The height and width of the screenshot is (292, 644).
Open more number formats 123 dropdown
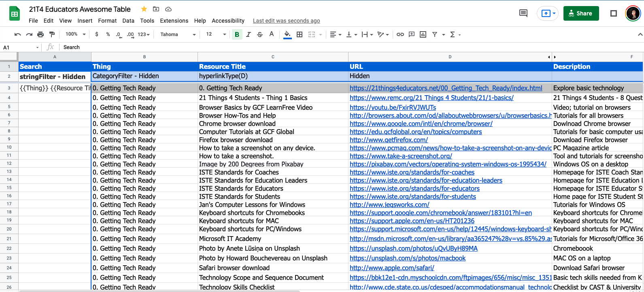[144, 34]
